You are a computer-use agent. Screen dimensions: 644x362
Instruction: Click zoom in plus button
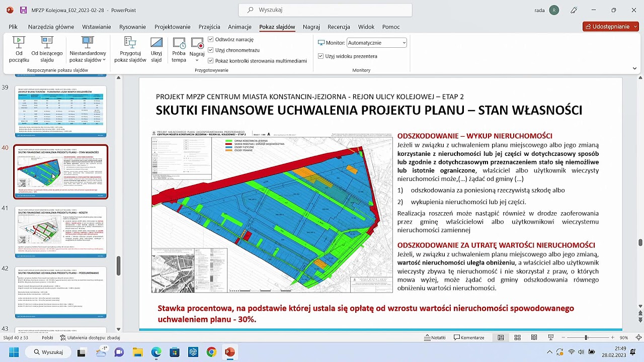click(x=612, y=338)
